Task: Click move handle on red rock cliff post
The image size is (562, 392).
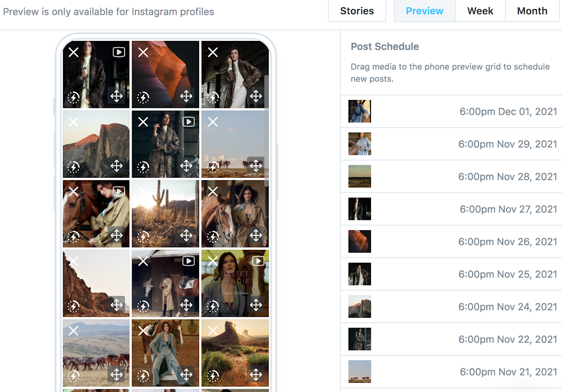Action: [117, 305]
